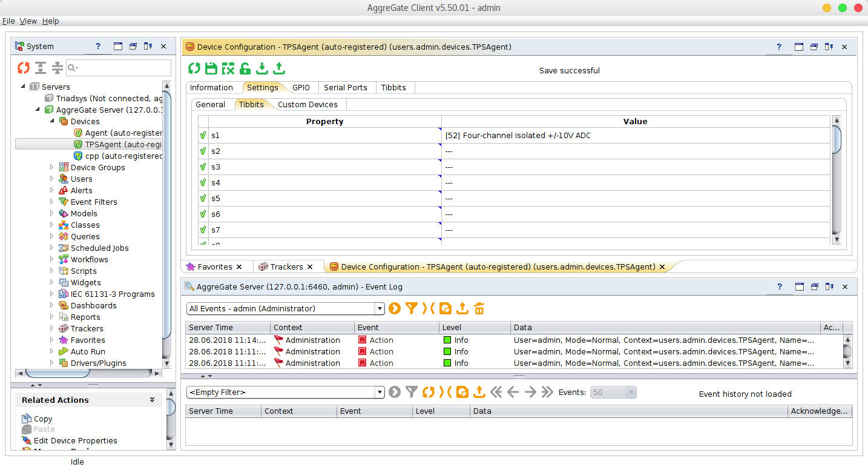Open help for the System panel
The width and height of the screenshot is (868, 467).
pos(98,46)
